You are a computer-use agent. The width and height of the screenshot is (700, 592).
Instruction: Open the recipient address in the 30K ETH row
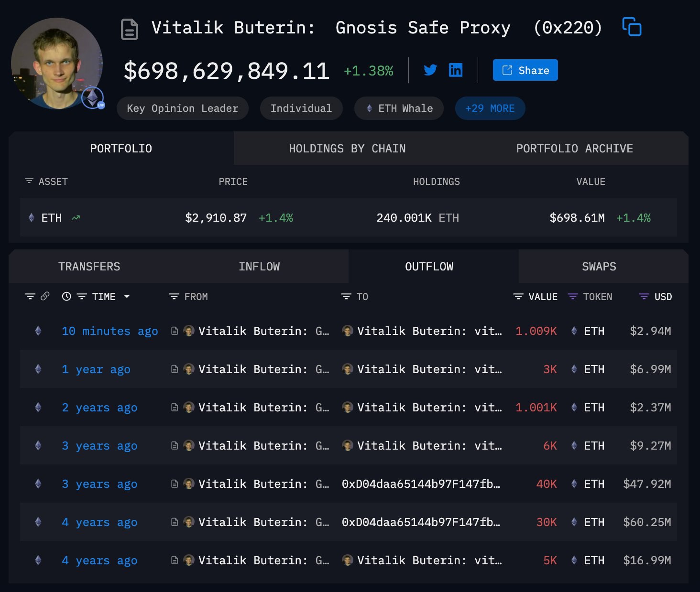421,522
